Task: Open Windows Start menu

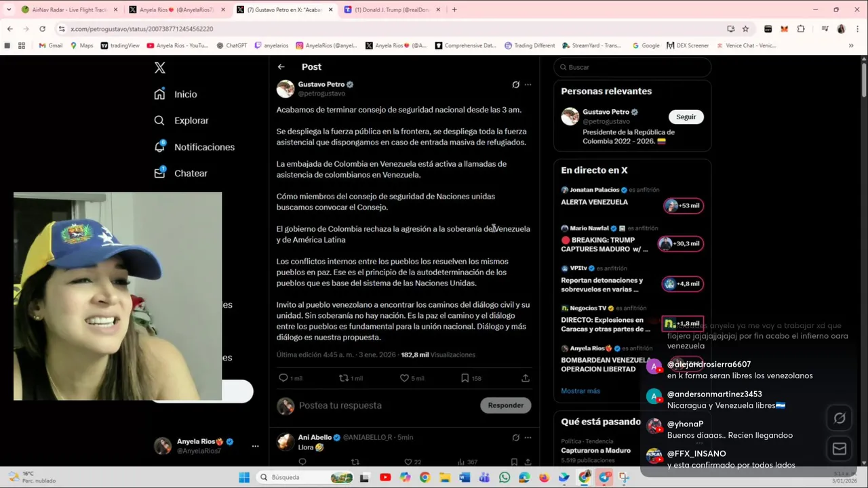Action: click(244, 477)
